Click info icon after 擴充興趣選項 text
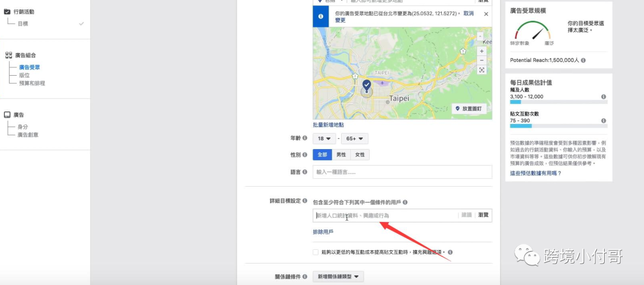 (450, 252)
